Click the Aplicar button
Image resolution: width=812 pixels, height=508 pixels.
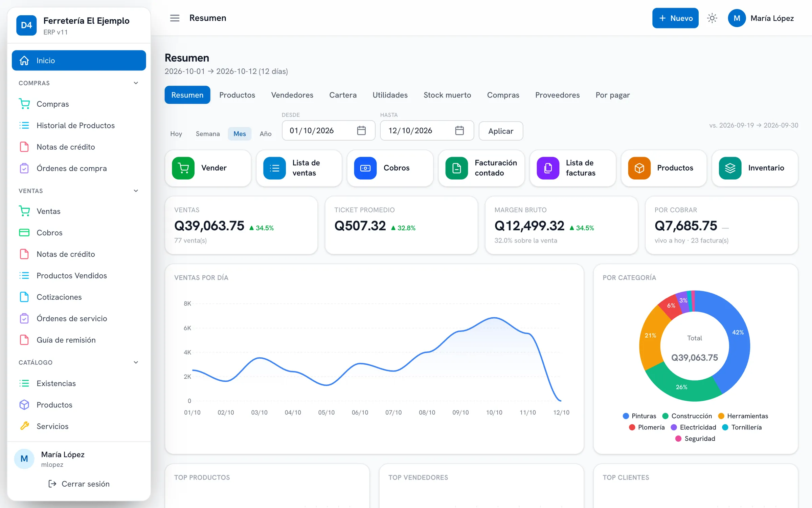point(501,131)
